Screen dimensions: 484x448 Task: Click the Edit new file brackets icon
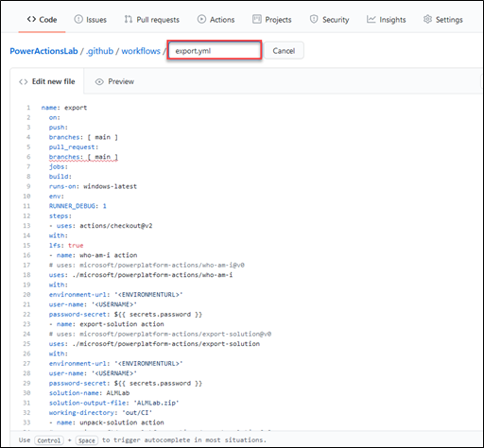pyautogui.click(x=24, y=82)
